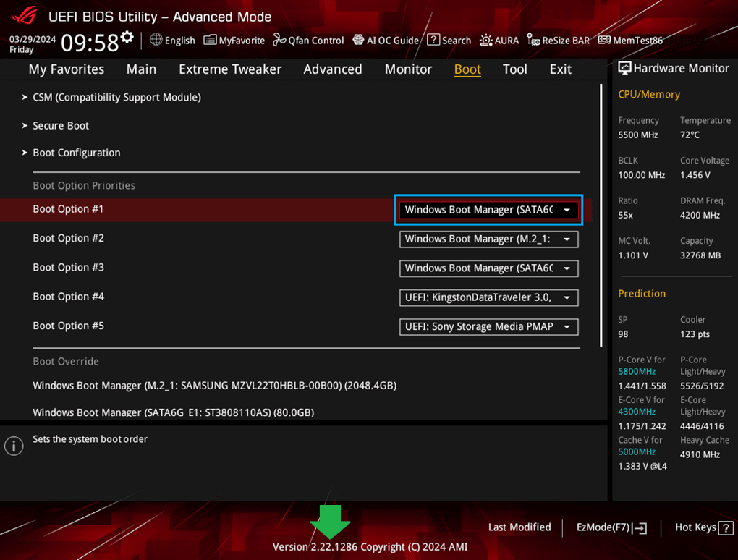Boot override from SAMSUNG M.2_1 drive
Viewport: 738px width, 560px height.
click(x=215, y=386)
